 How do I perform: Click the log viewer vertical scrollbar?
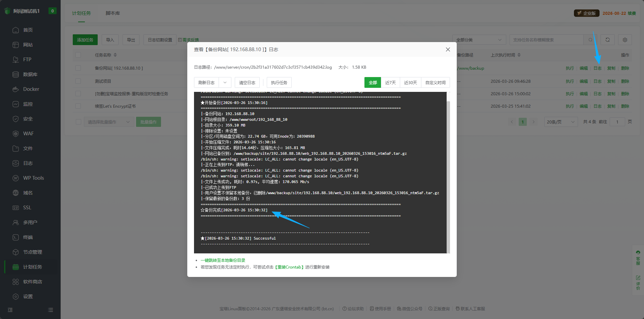pyautogui.click(x=448, y=168)
